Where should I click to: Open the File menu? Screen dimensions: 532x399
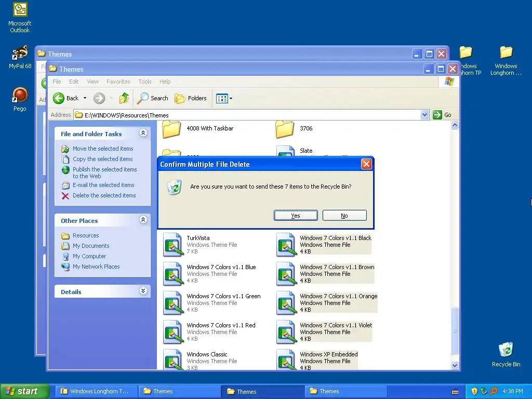[57, 82]
